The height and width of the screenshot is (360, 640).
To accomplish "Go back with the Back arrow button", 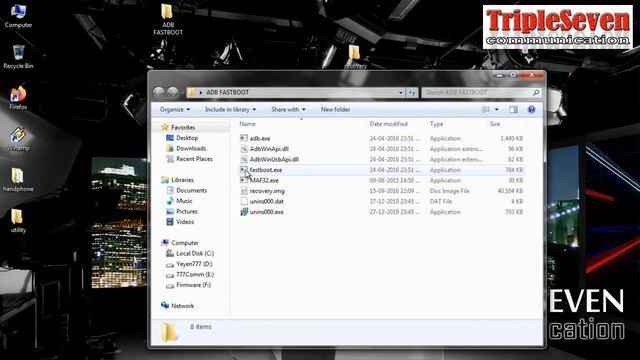I will tap(159, 92).
